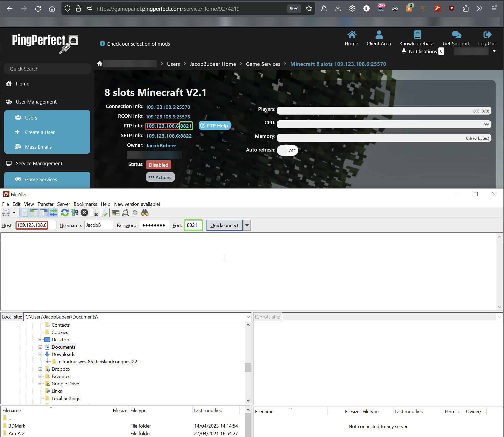Click process queue settings icon
Image resolution: width=504 pixels, height=437 pixels.
(75, 213)
